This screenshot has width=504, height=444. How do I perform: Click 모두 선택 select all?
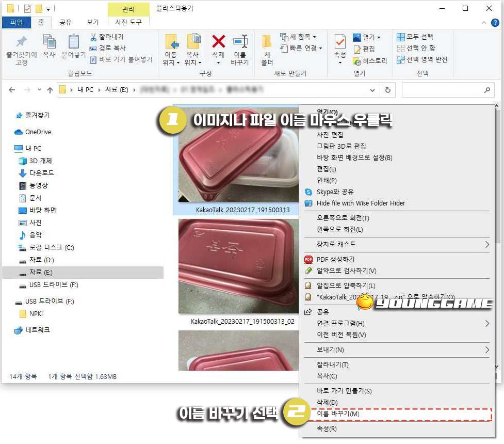415,37
